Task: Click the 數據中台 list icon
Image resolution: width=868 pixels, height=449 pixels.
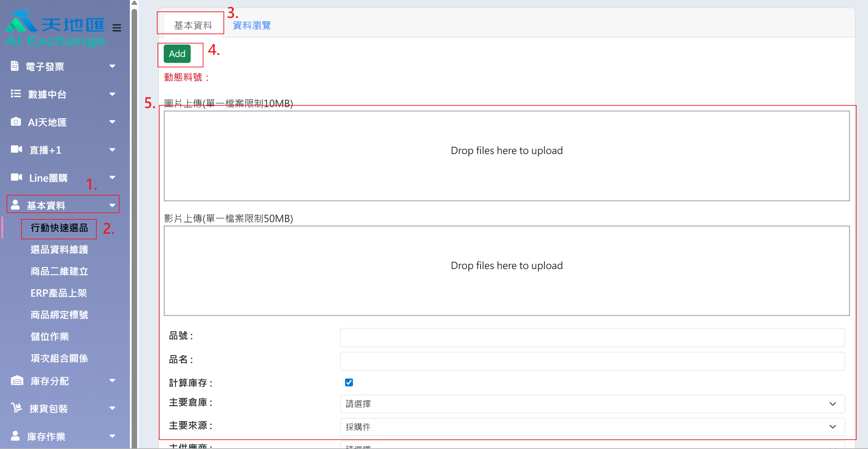Action: tap(16, 94)
